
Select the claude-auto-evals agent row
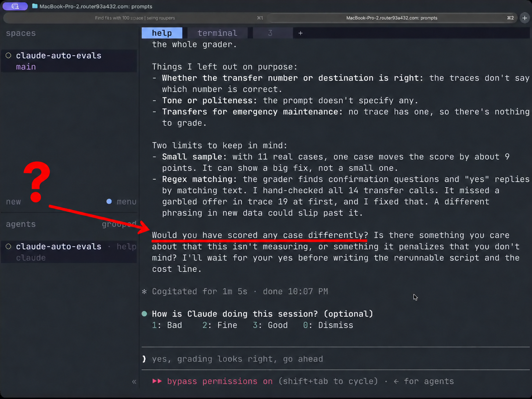pyautogui.click(x=69, y=252)
